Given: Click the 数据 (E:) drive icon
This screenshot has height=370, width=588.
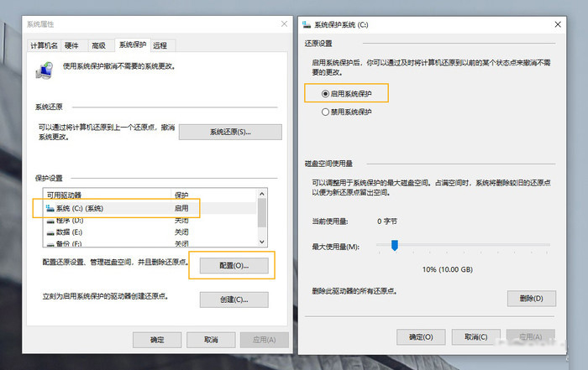Looking at the screenshot, I should pos(50,232).
